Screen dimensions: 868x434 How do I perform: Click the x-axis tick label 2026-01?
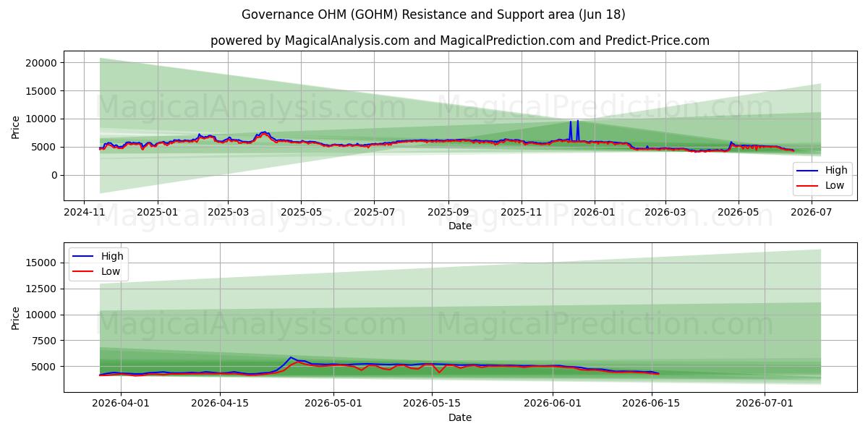pos(594,212)
